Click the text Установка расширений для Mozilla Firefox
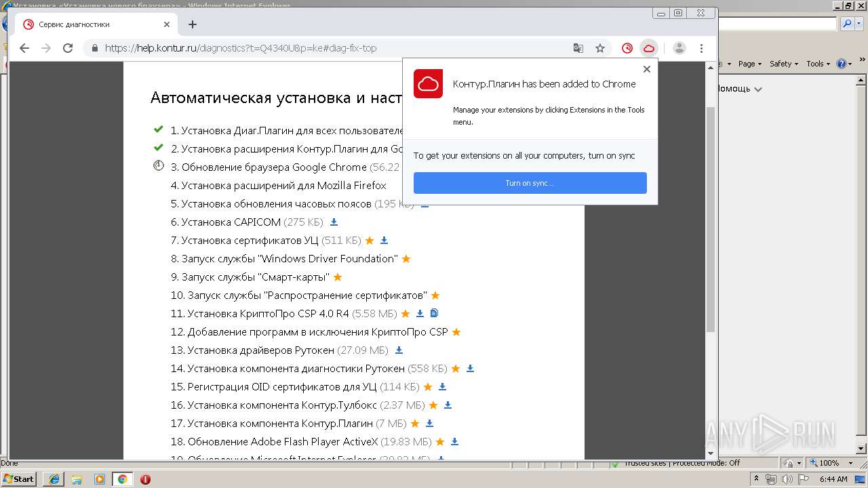The width and height of the screenshot is (868, 488). (284, 186)
